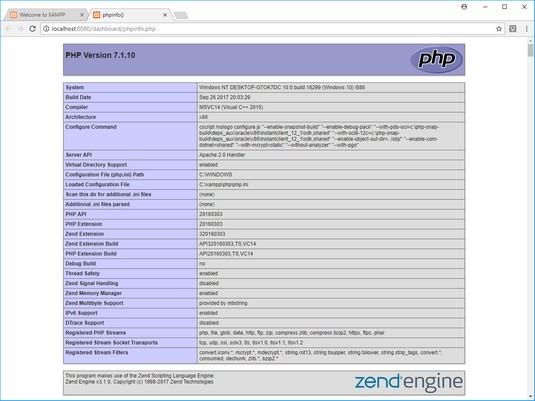
Task: Open a new browser tab
Action: [181, 15]
